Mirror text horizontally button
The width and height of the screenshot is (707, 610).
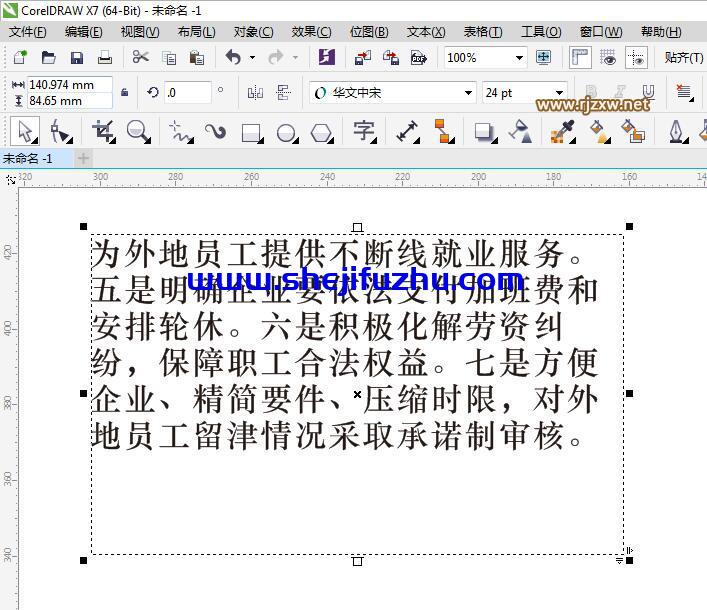255,93
